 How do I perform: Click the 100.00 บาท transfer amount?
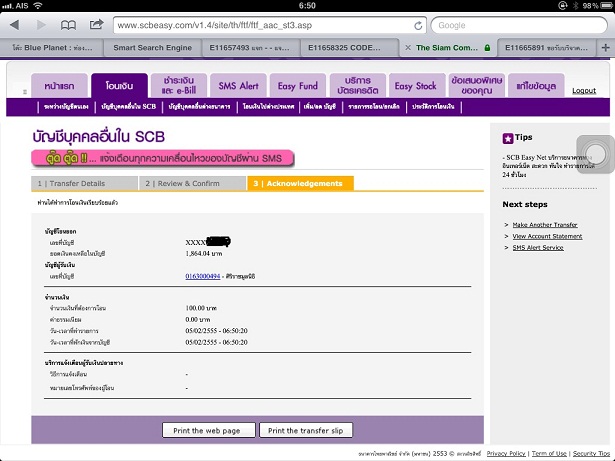201,308
